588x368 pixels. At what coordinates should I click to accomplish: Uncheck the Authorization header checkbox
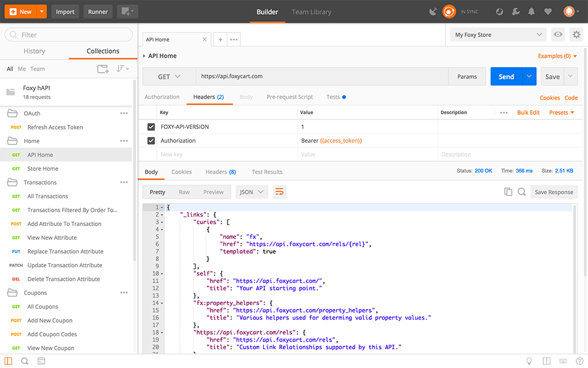coord(151,141)
